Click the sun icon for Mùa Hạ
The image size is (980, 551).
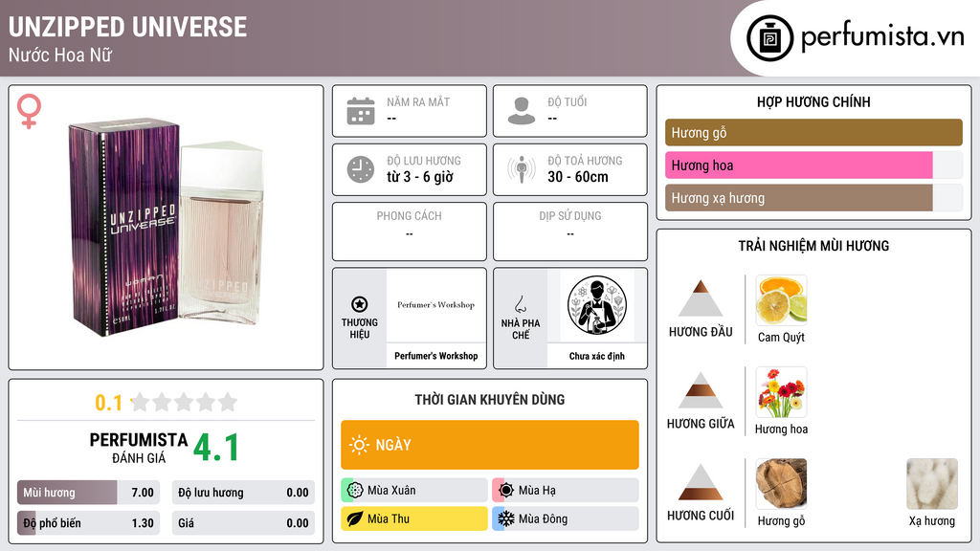(506, 490)
